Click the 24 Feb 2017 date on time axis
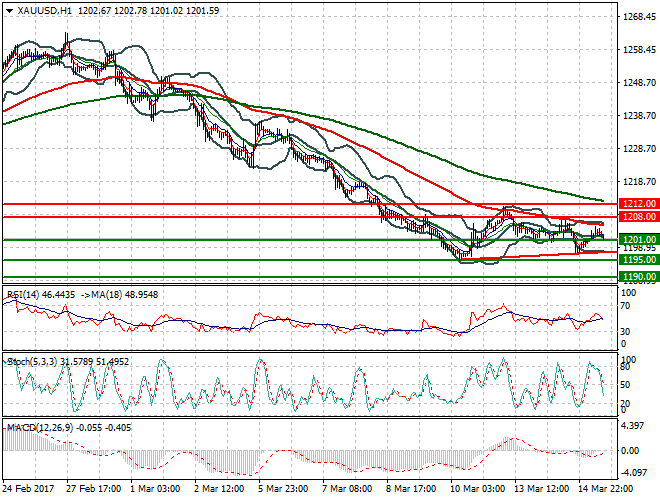Screen dimensions: 660x500 pos(27,491)
